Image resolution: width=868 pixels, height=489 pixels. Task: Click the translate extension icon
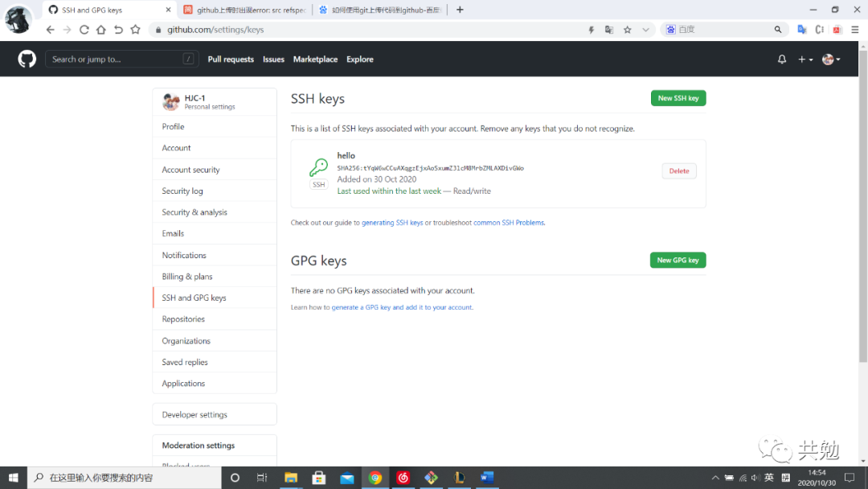tap(801, 30)
